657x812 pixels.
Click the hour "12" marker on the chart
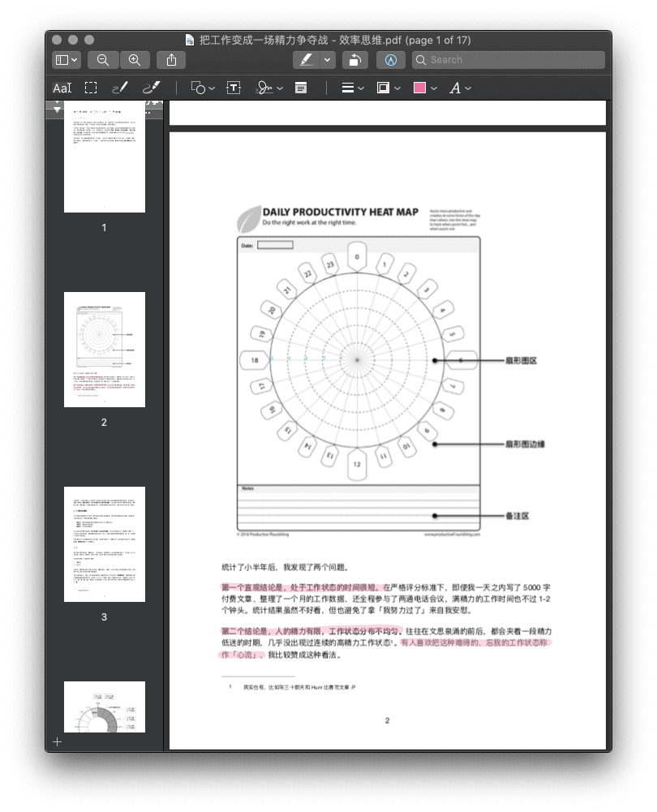coord(357,464)
